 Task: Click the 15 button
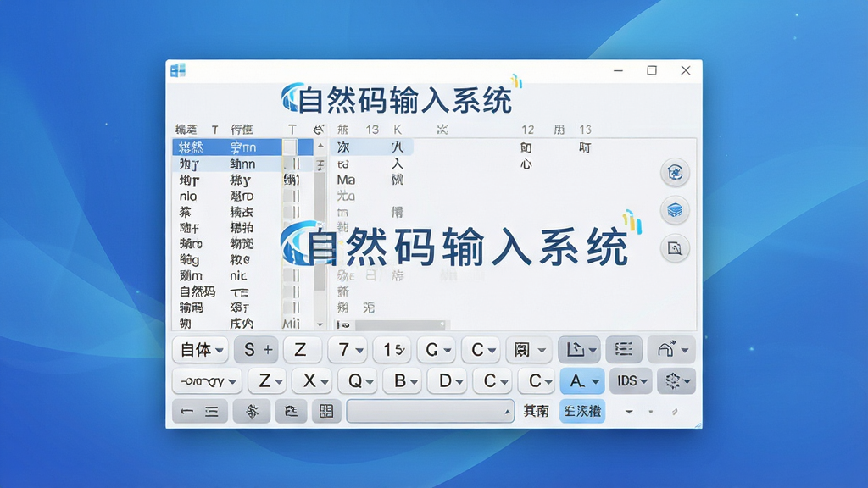click(392, 350)
